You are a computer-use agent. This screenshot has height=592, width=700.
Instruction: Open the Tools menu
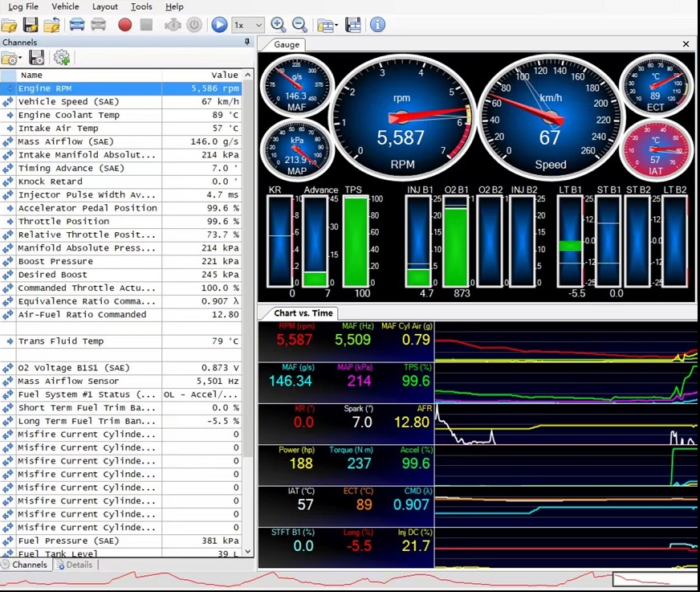[x=141, y=6]
